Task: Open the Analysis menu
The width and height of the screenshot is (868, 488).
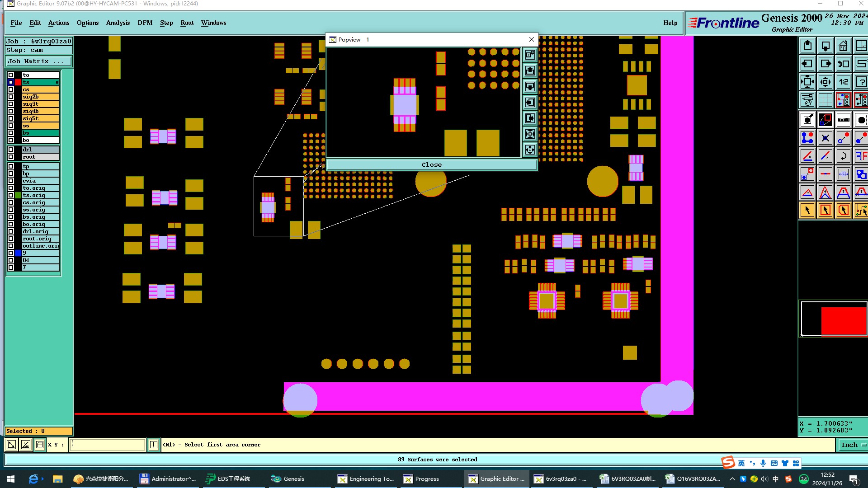Action: point(118,23)
